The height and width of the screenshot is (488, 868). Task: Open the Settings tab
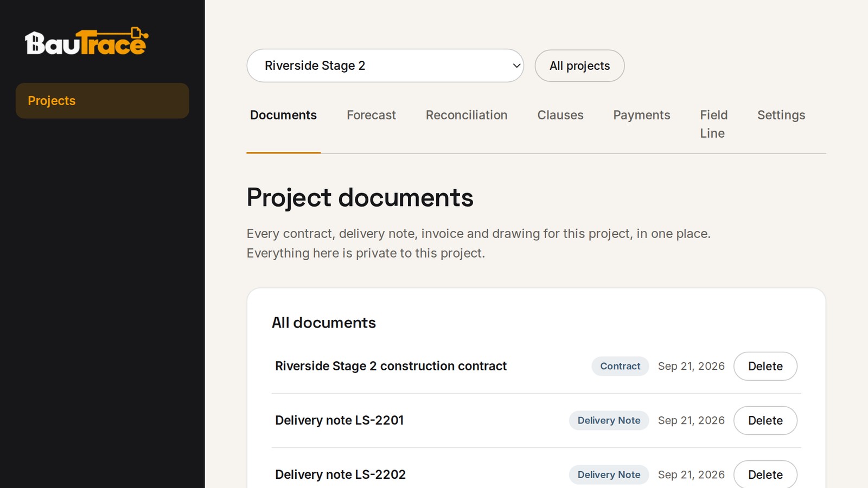[x=781, y=115]
